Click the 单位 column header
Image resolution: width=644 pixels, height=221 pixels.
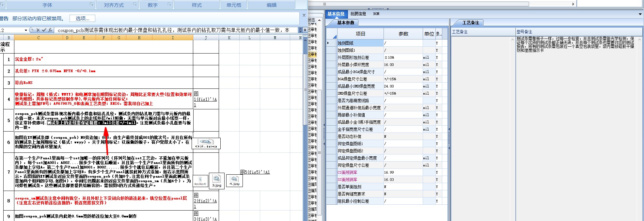[x=429, y=34]
